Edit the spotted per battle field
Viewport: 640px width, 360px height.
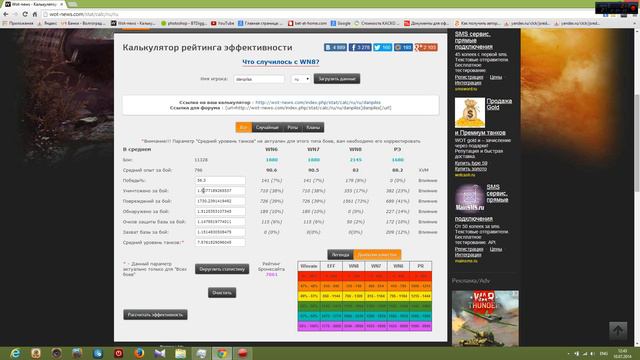[x=220, y=211]
